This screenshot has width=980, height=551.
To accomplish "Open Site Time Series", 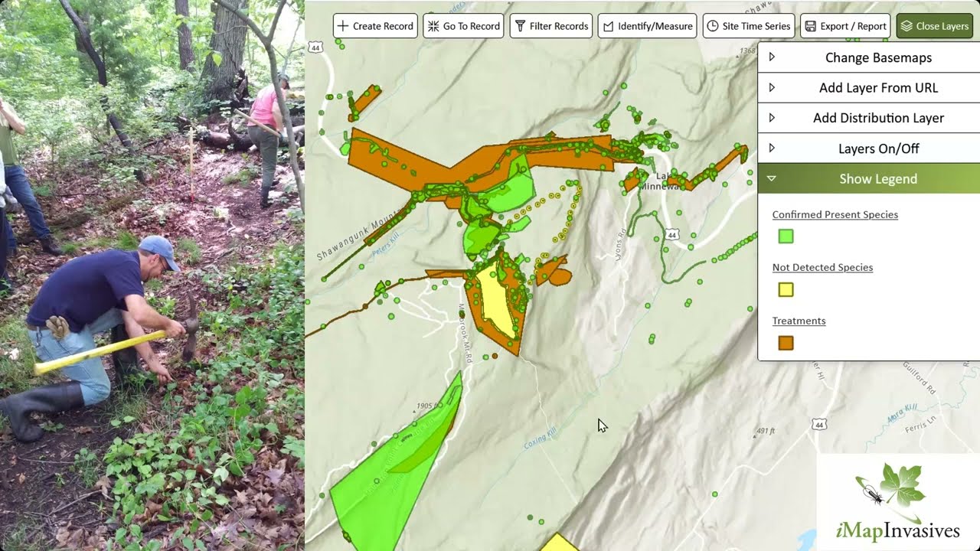I will click(749, 26).
